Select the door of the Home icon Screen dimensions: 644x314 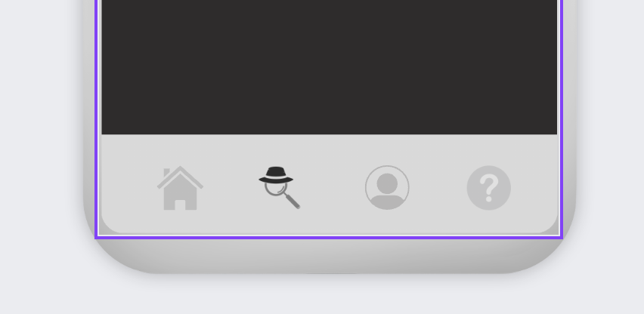[180, 205]
